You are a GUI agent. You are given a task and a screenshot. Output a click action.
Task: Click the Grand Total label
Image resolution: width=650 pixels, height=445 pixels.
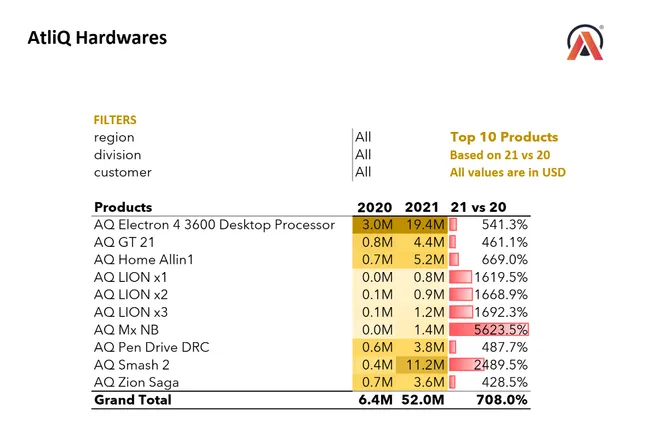tap(133, 400)
